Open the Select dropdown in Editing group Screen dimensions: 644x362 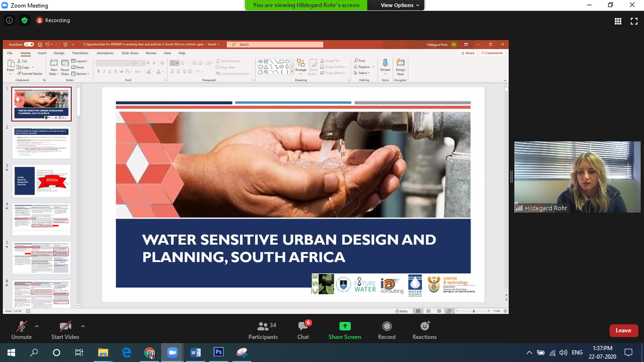(x=362, y=73)
